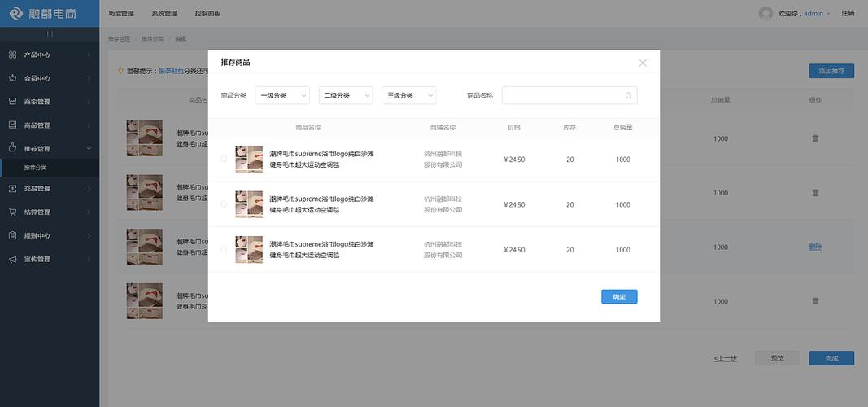Click the user avatar icon next to admin
This screenshot has height=407, width=868.
[765, 13]
